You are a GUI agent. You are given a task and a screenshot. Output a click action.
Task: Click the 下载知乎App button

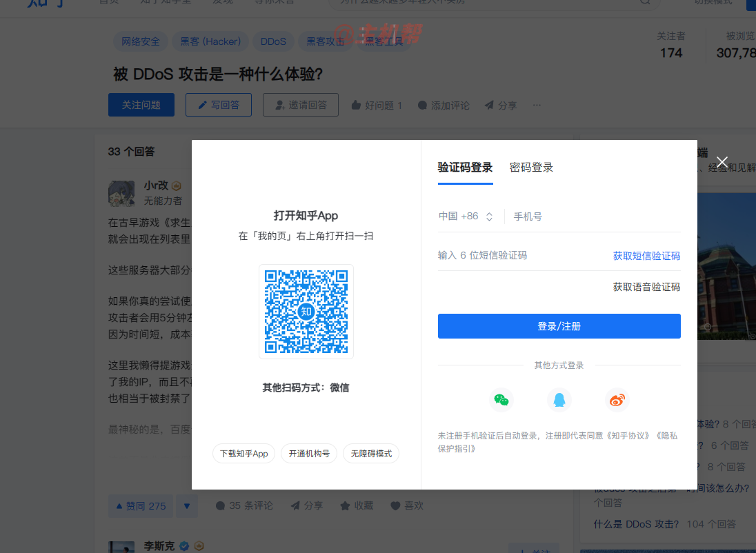tap(244, 454)
